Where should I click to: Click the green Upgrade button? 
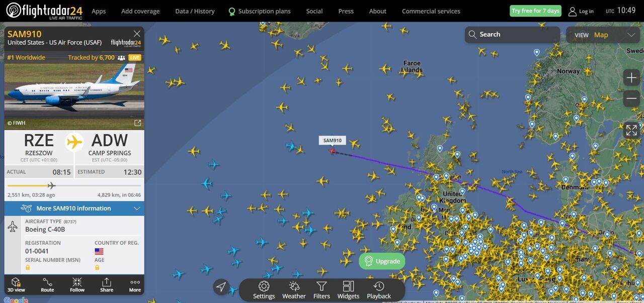pyautogui.click(x=382, y=261)
